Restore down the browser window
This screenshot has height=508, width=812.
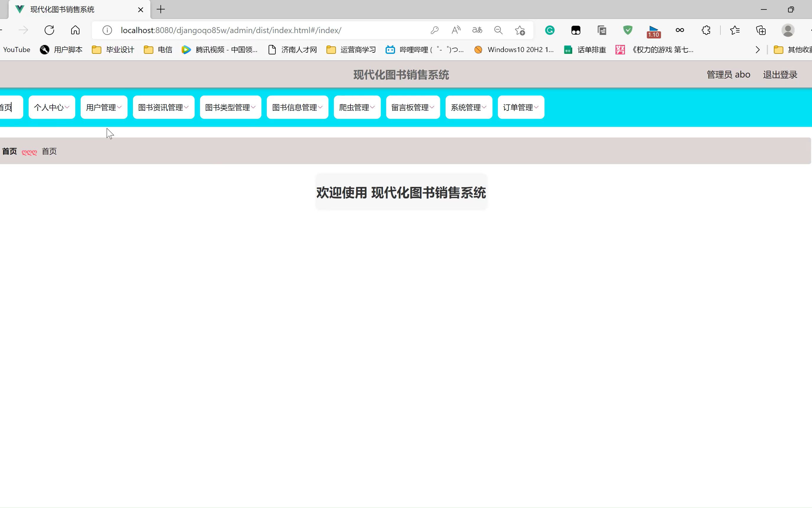click(x=790, y=9)
